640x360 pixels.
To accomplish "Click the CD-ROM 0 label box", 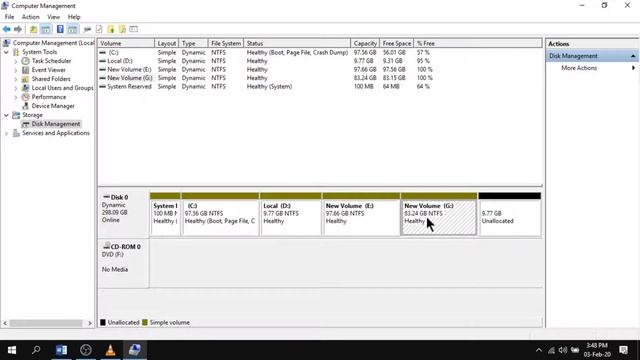I will (x=124, y=263).
